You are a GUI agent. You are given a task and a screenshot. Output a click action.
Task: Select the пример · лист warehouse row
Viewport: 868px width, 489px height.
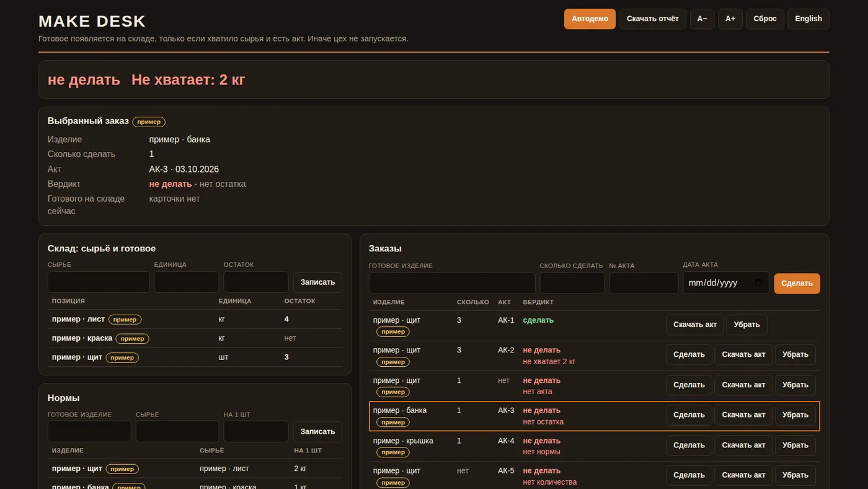pos(195,320)
